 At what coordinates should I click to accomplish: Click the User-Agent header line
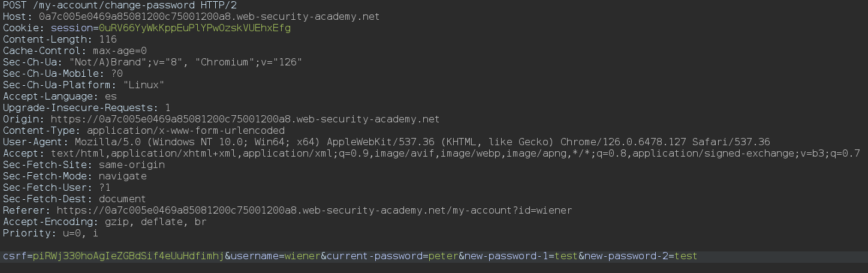pos(387,142)
